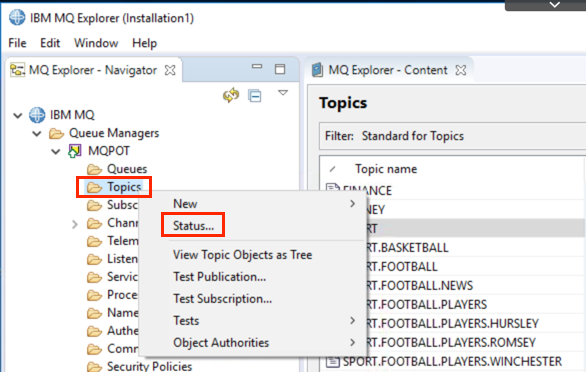The image size is (586, 372).
Task: Close the MQ Explorer - Content tab
Action: pos(461,70)
